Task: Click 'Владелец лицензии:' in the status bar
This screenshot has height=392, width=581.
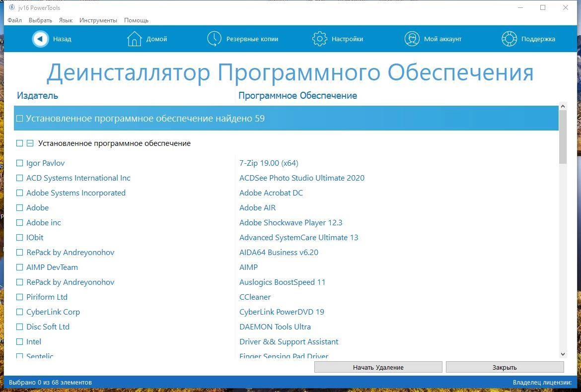Action: [x=542, y=383]
